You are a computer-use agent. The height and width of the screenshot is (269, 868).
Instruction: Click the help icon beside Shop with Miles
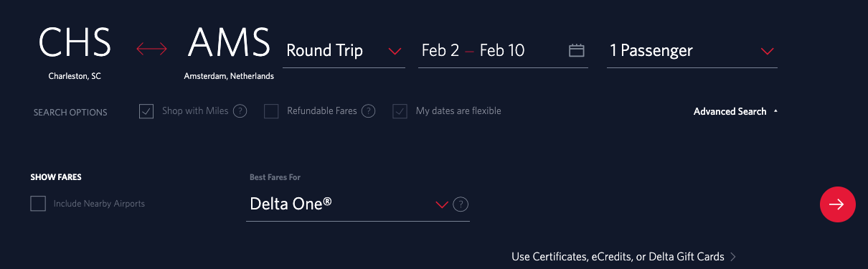point(240,111)
